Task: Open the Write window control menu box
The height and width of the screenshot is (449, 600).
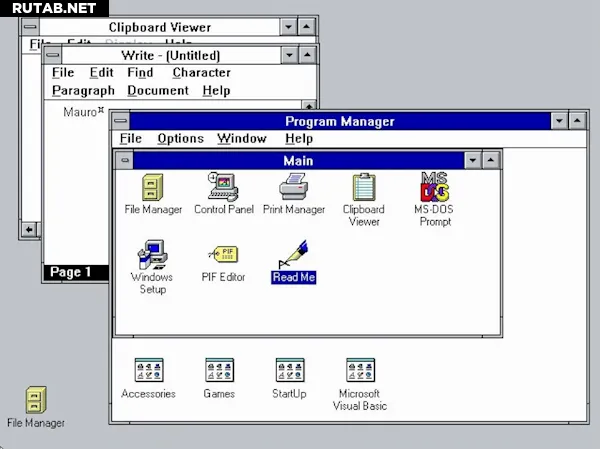Action: 51,55
